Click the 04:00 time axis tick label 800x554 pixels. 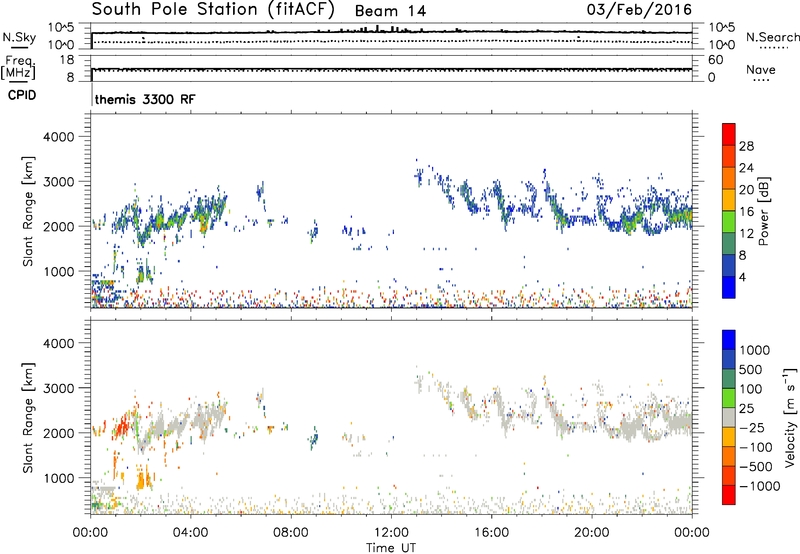[x=190, y=533]
